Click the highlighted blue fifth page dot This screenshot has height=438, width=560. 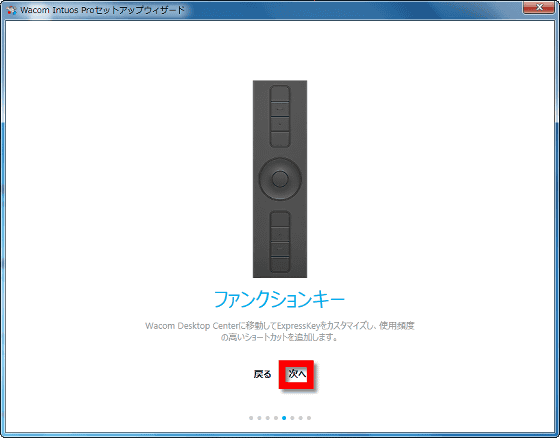[x=284, y=418]
